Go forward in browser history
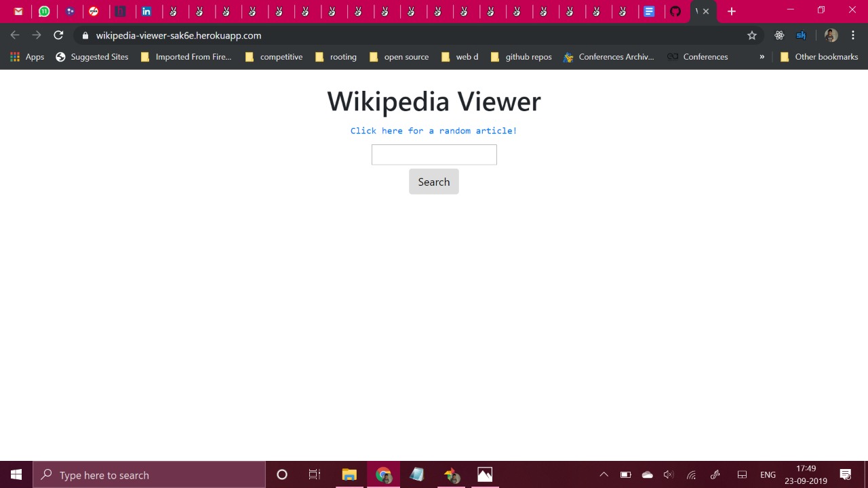 click(x=37, y=35)
